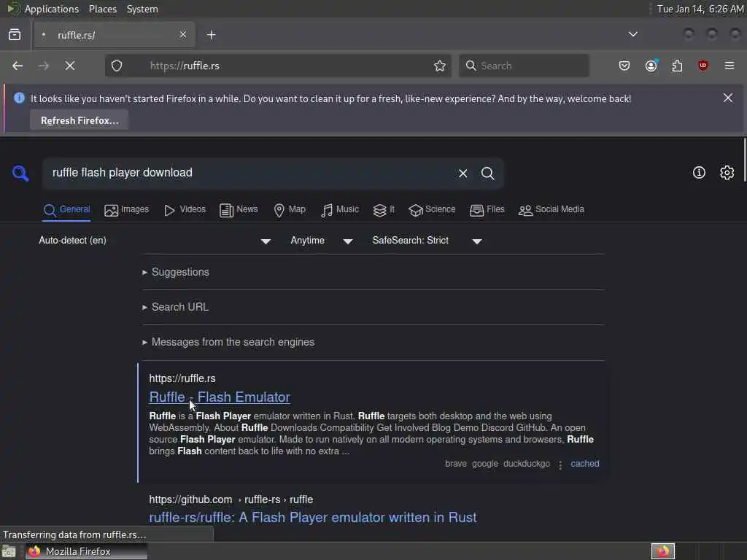Open the System menu
The height and width of the screenshot is (560, 747).
tap(142, 9)
